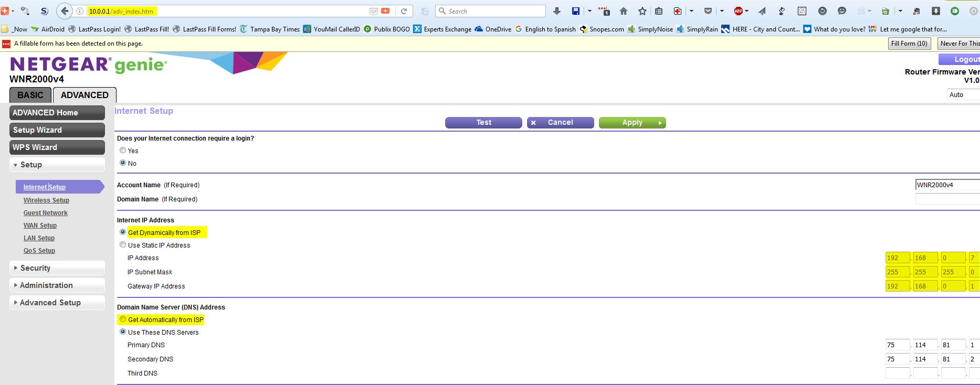Open ADVANCED Home menu item

pos(57,113)
